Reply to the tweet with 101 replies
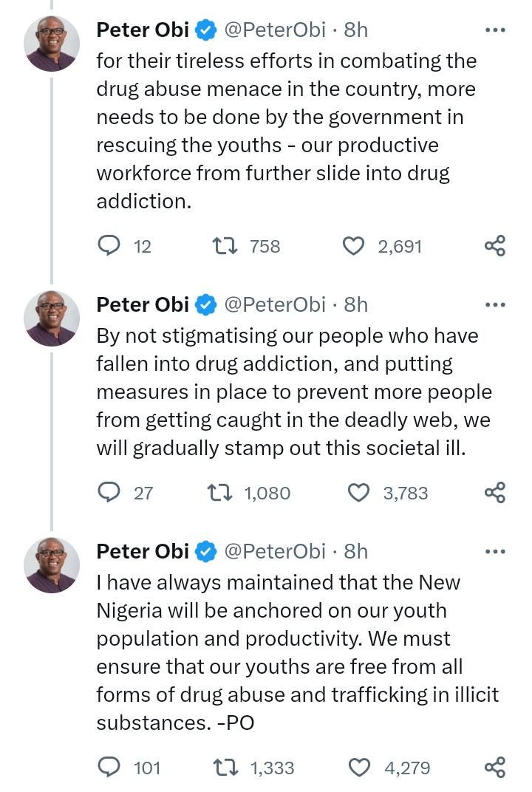 pos(109,768)
